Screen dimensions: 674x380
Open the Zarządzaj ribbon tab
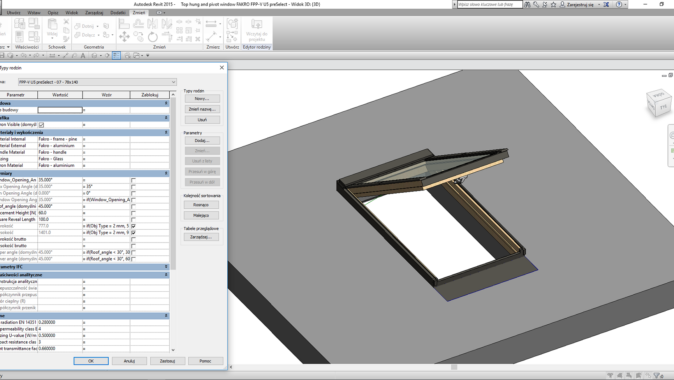94,12
